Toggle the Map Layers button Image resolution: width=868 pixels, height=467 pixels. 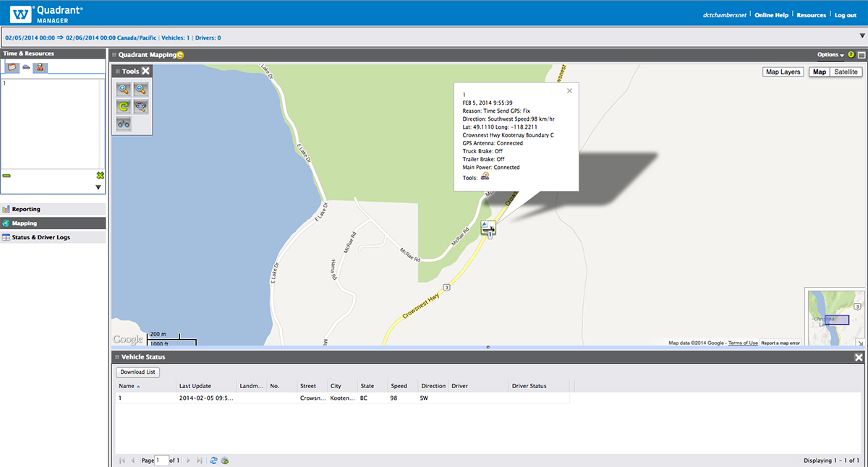pos(783,72)
